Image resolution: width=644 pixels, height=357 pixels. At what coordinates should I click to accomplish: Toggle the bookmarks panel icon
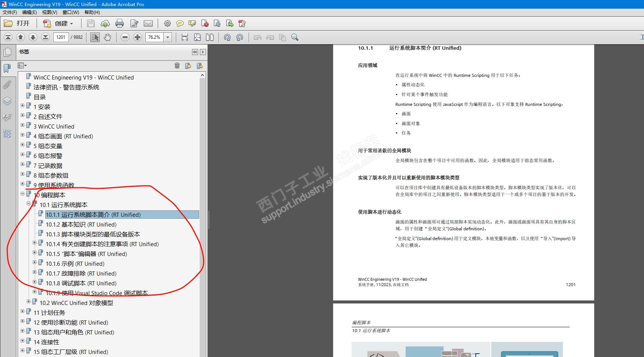(7, 68)
